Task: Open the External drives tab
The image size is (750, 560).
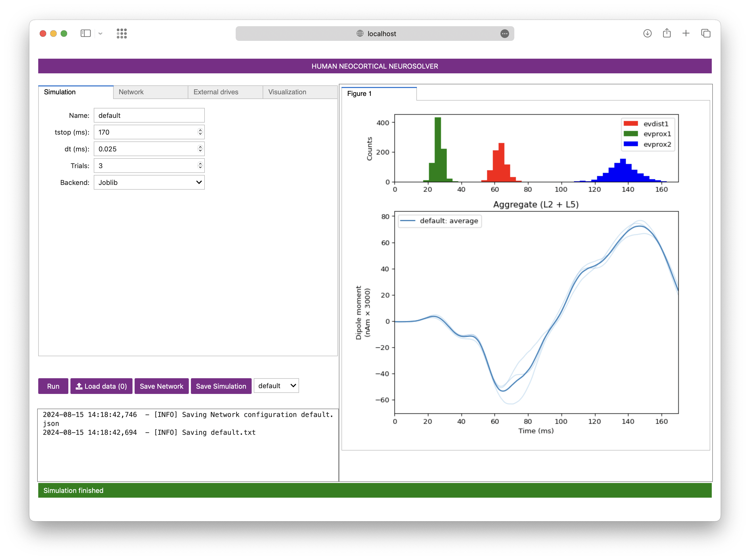Action: coord(225,92)
